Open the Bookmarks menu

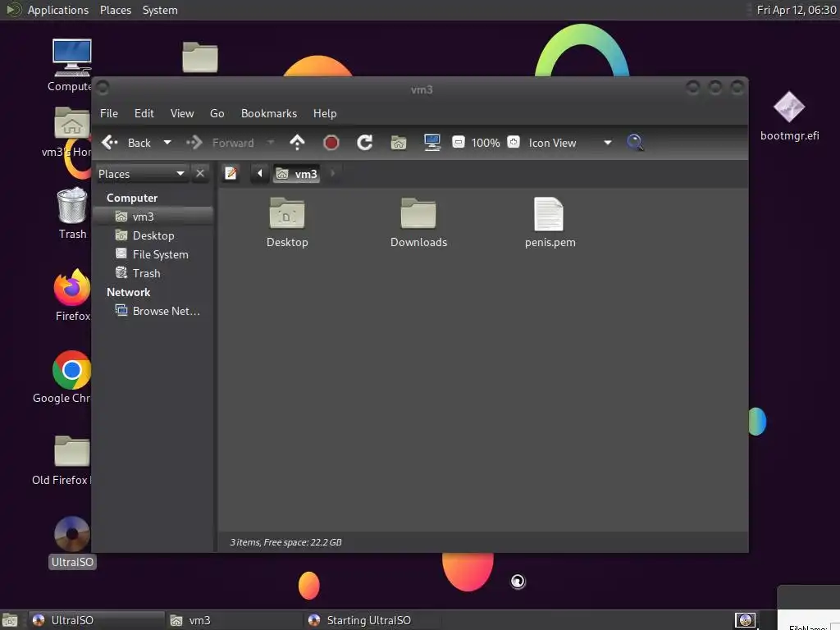pos(269,113)
